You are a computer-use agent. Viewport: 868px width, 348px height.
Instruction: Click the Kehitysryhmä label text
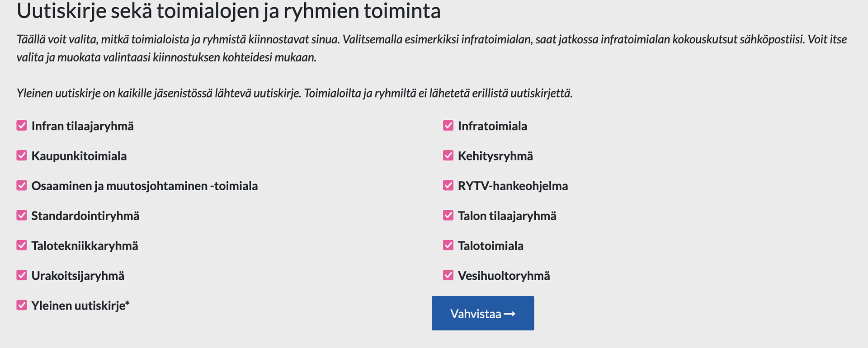(x=495, y=156)
